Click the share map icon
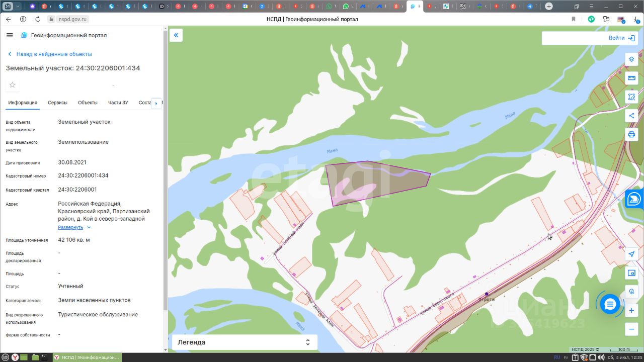This screenshot has width=644, height=362. click(x=631, y=116)
